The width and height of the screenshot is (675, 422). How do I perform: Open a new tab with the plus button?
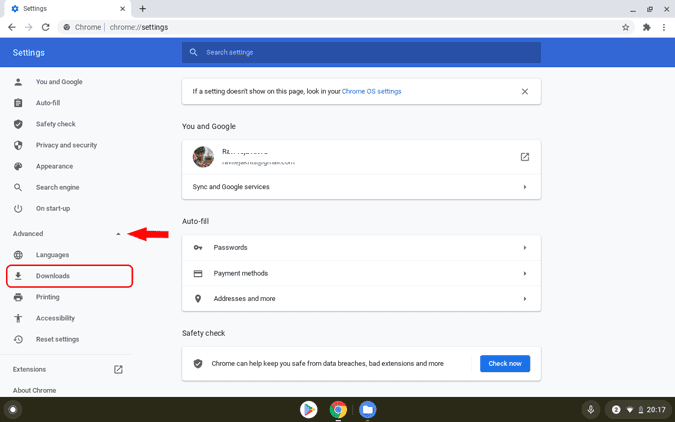pos(142,9)
